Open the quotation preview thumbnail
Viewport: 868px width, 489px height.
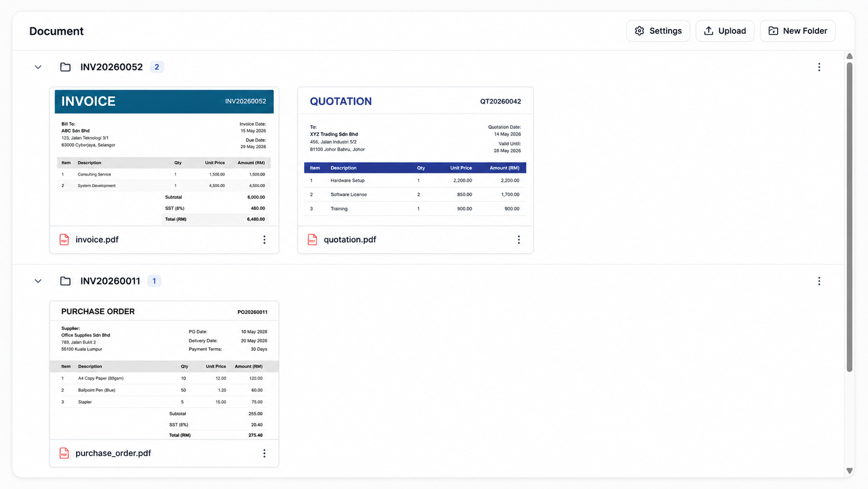click(415, 156)
